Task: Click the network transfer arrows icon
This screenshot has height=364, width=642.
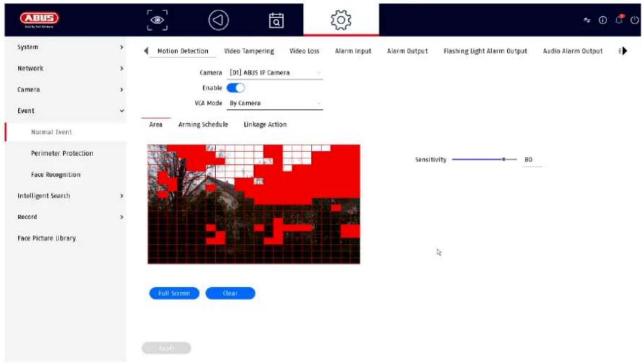Action: 587,20
